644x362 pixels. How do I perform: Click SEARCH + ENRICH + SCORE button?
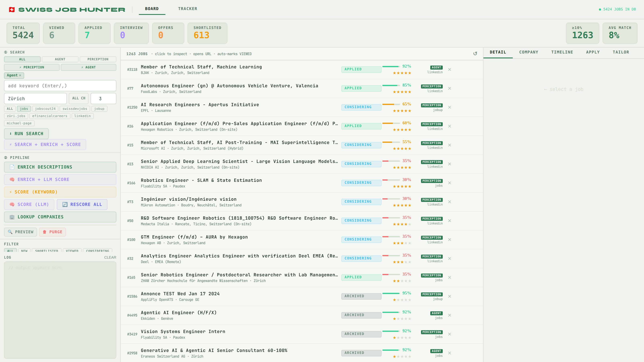[x=45, y=145]
